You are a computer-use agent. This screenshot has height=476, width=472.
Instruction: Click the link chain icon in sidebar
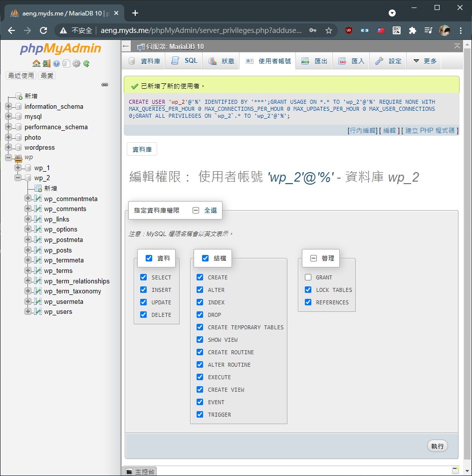105,84
